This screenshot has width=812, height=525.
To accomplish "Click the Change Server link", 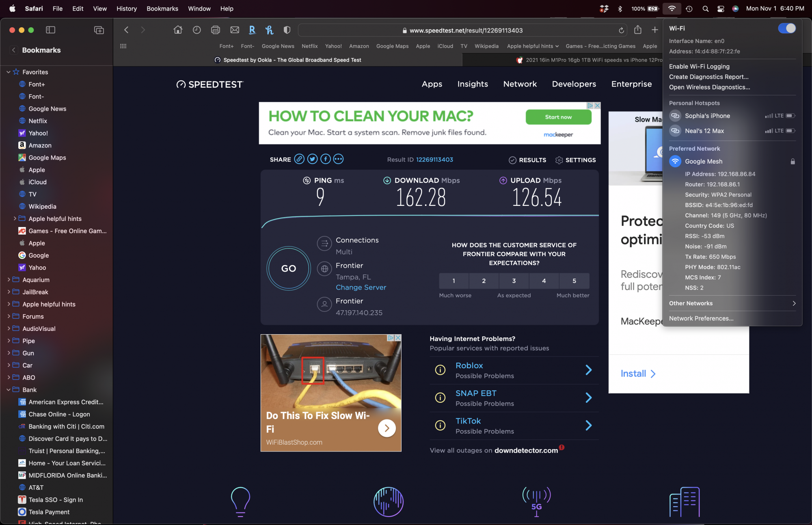I will click(x=361, y=287).
